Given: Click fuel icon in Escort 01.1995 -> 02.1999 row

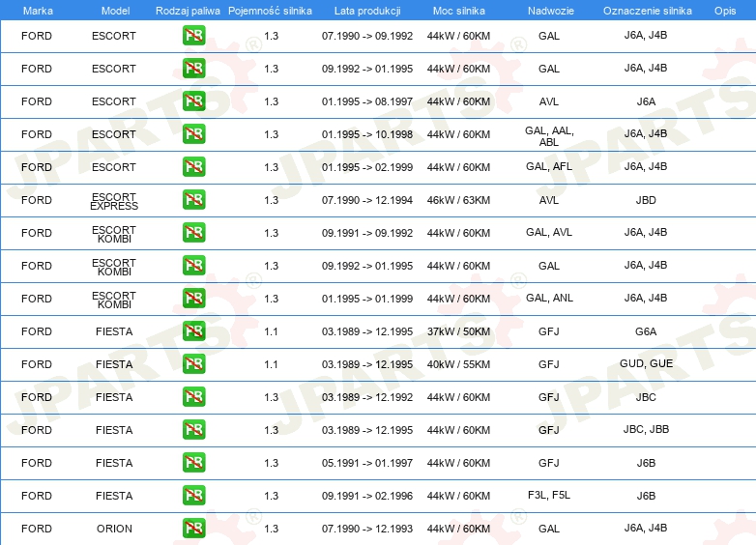Looking at the screenshot, I should point(193,167).
